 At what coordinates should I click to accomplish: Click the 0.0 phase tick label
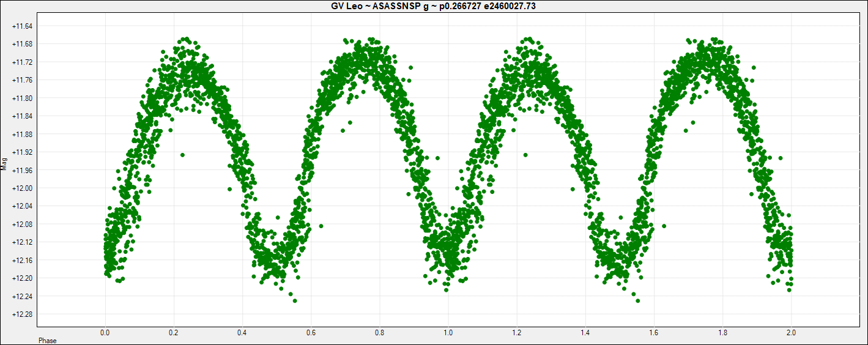105,333
